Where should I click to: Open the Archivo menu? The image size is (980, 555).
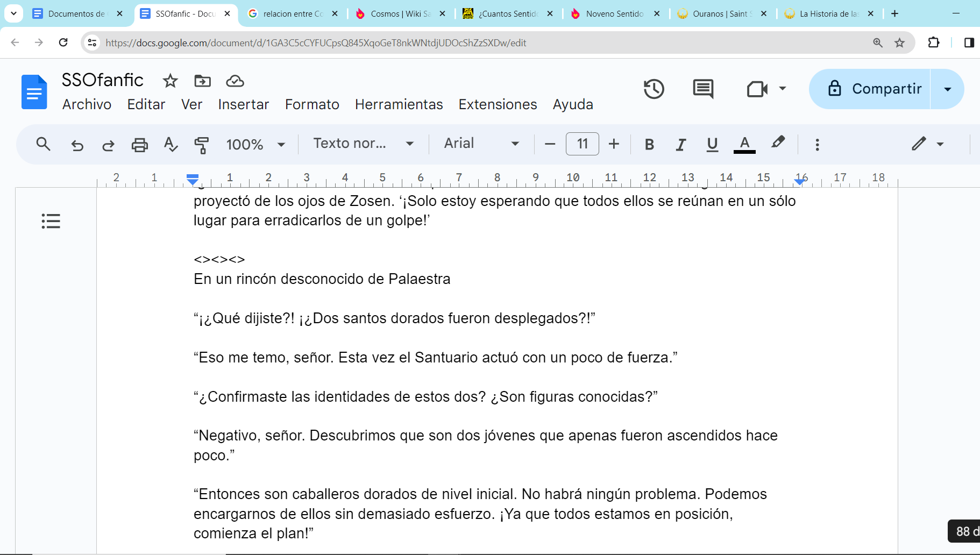pyautogui.click(x=87, y=104)
